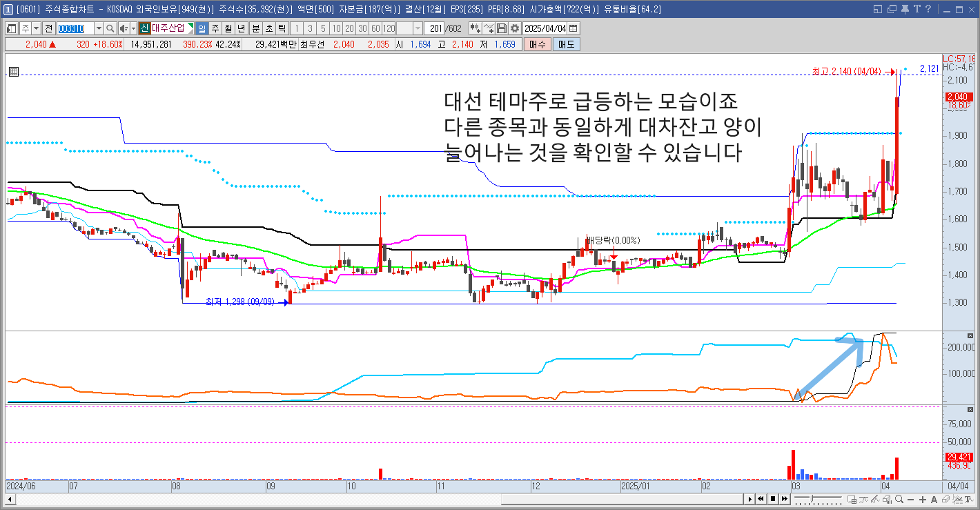The width and height of the screenshot is (980, 510).
Task: Select the 20 interval button
Action: [349, 28]
